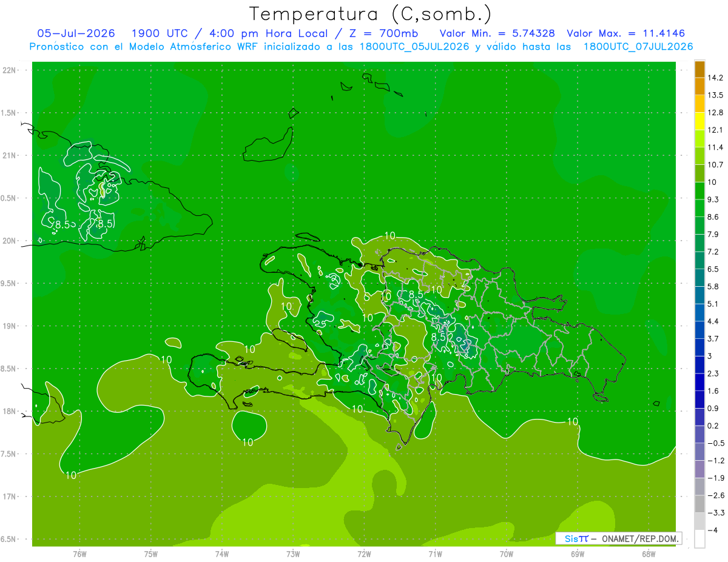Click the '1.5N' latitude axis label
Image resolution: width=728 pixels, height=562 pixels.
9,113
